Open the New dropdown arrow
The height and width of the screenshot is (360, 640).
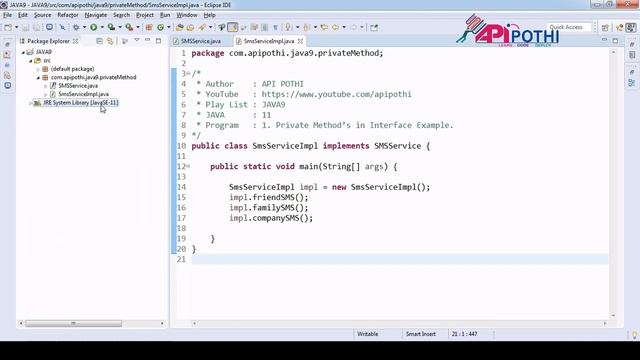pyautogui.click(x=16, y=27)
